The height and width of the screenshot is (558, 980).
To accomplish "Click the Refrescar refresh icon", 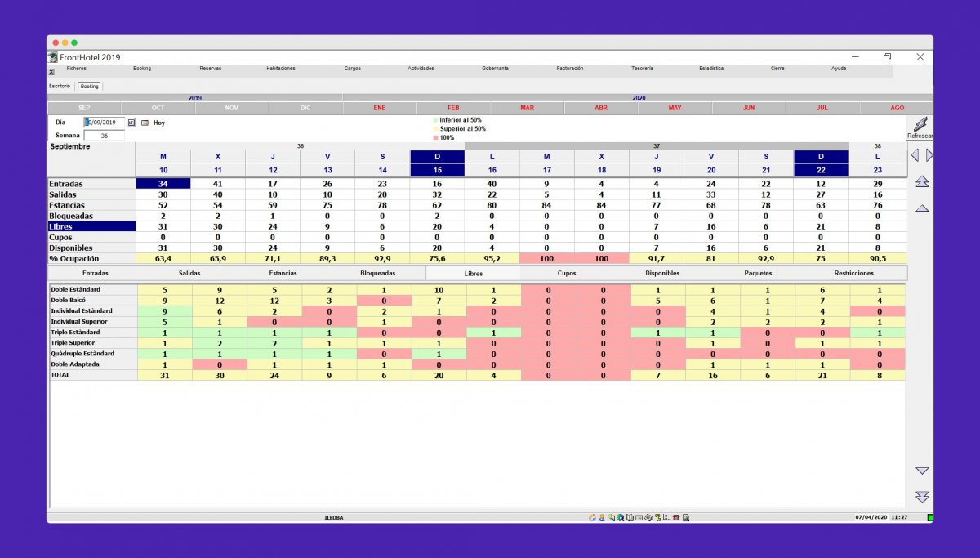I will point(920,124).
